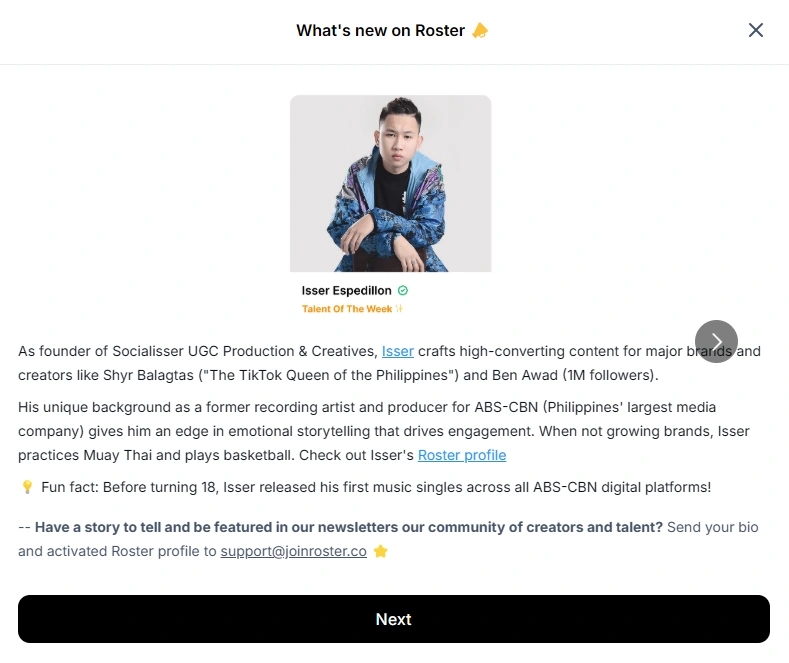This screenshot has height=663, width=789.
Task: Open the Isser hyperlink in the first paragraph
Action: [398, 351]
